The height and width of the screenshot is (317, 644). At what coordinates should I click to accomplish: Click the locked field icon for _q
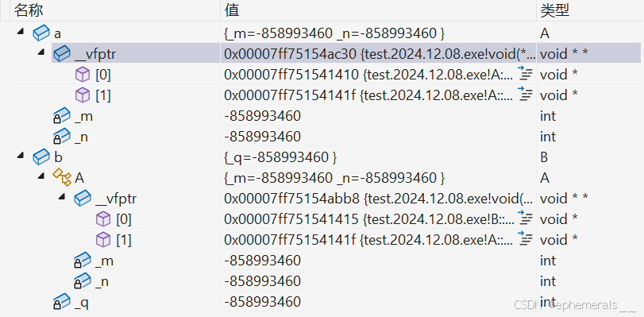coord(62,302)
